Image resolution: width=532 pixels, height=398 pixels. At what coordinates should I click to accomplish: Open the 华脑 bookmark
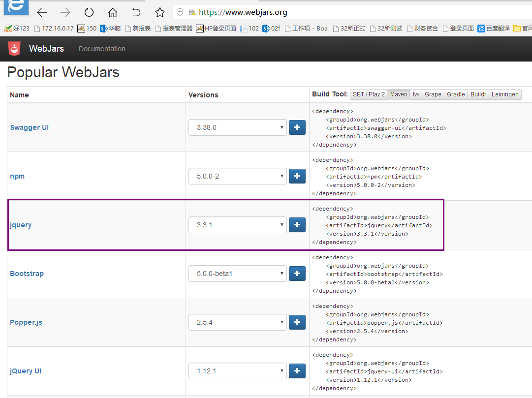point(111,29)
